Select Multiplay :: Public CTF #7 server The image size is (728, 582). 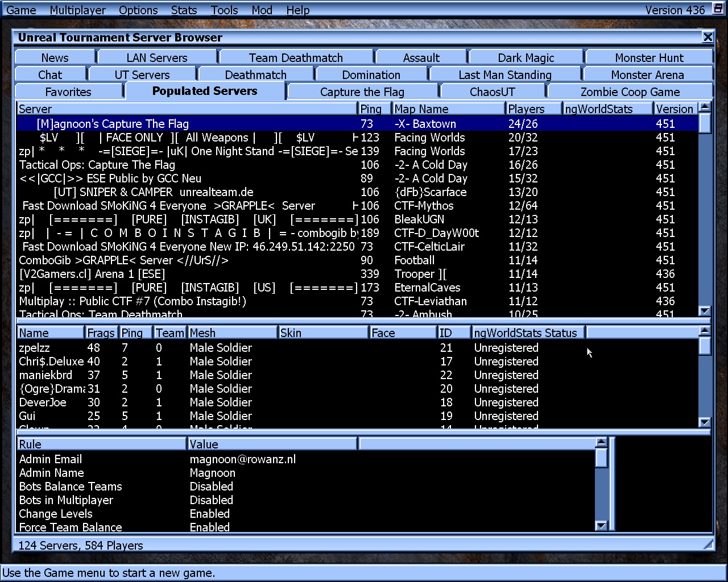tap(358, 301)
